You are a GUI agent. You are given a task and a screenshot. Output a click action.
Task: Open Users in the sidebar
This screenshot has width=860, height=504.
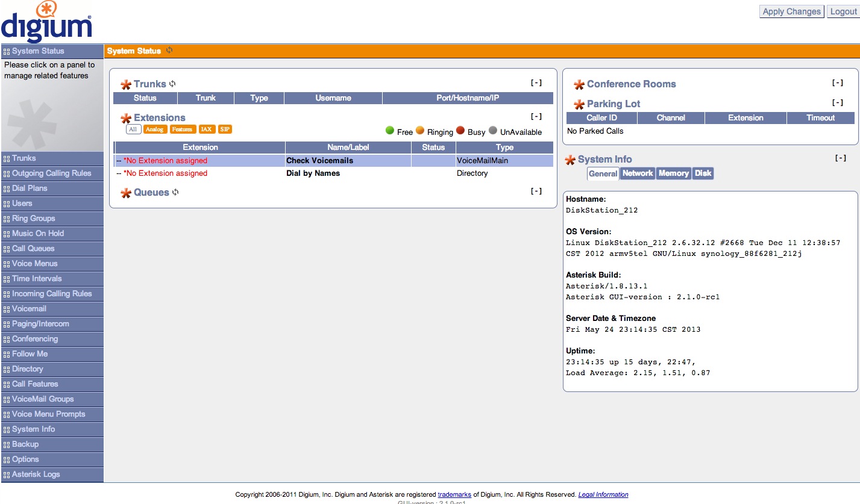click(x=52, y=204)
